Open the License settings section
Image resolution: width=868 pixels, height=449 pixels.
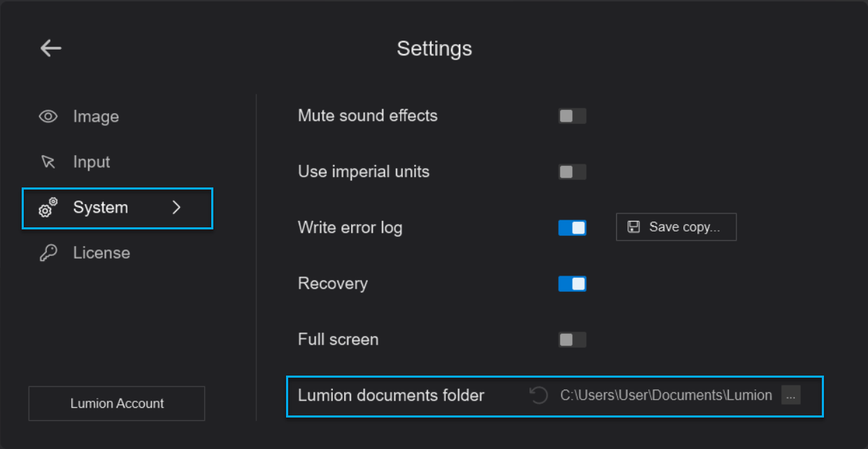point(102,252)
